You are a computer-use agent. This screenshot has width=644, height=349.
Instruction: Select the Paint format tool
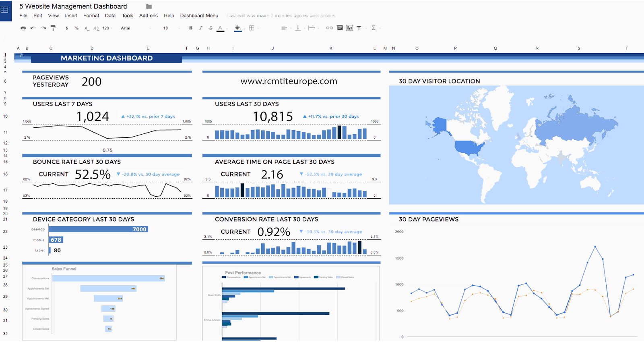tap(53, 28)
